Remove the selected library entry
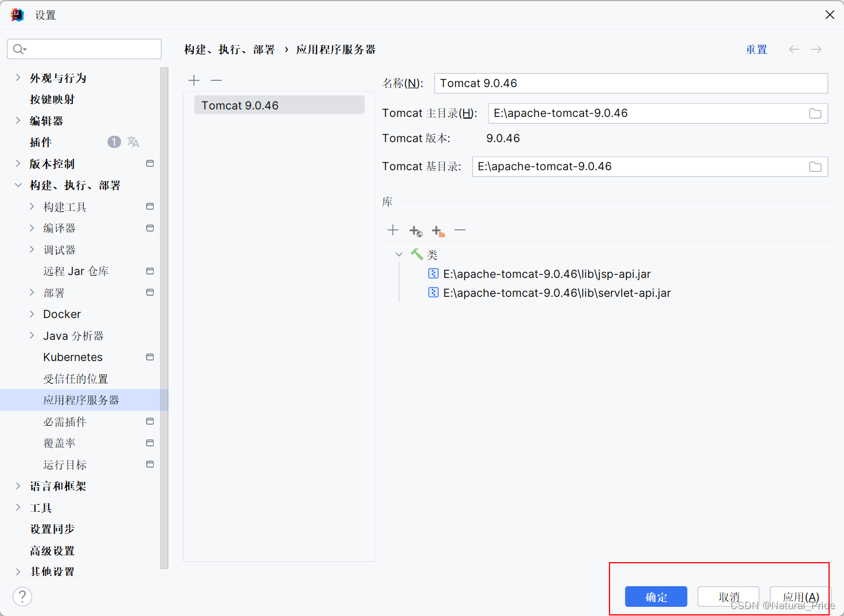This screenshot has height=616, width=844. (460, 230)
